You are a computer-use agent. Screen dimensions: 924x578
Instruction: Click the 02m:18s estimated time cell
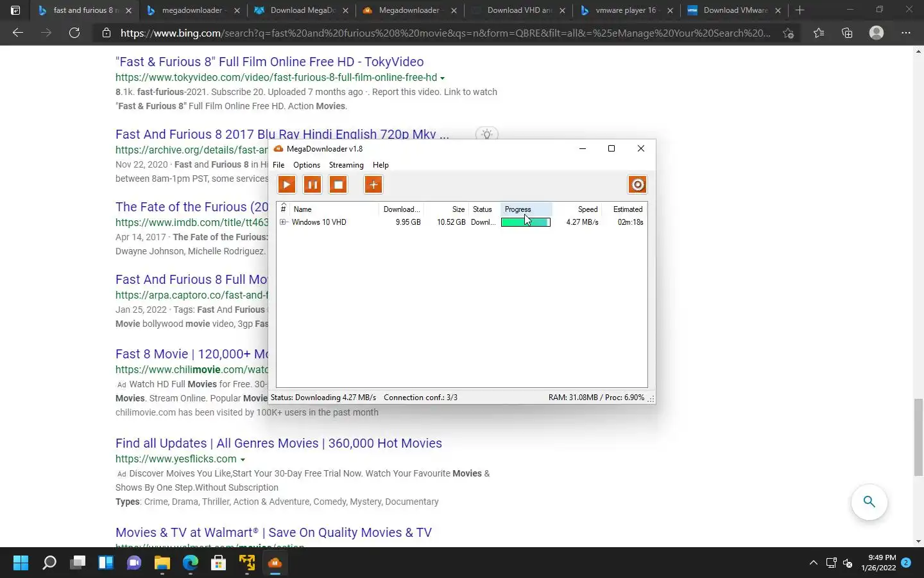tap(630, 222)
